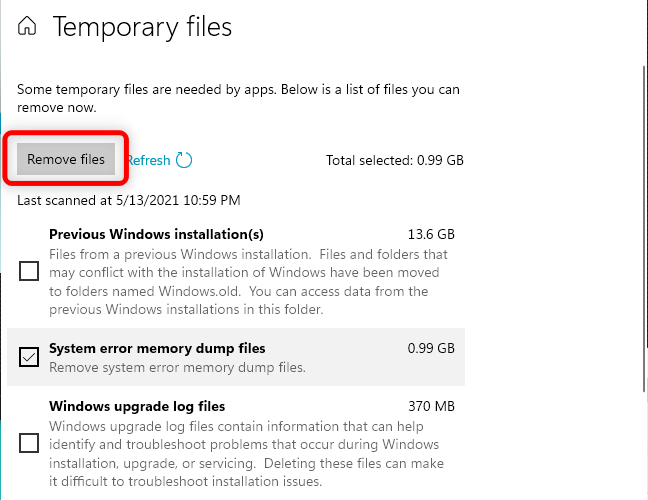The width and height of the screenshot is (648, 500).
Task: Click the 370 MB size value
Action: (432, 406)
